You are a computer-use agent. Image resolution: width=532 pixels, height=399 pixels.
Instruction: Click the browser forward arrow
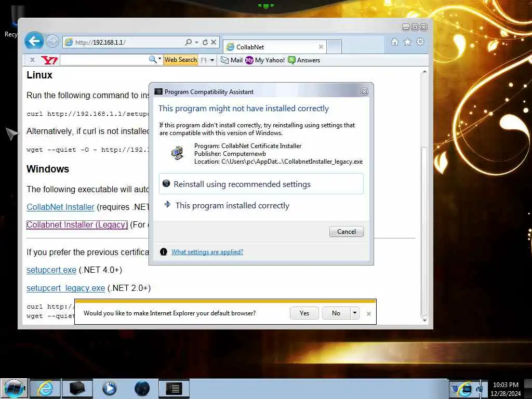(52, 42)
